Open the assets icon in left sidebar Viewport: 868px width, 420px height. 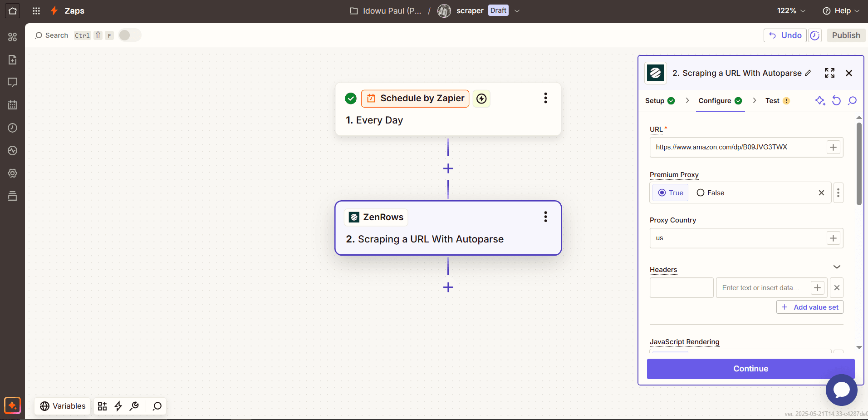[13, 37]
